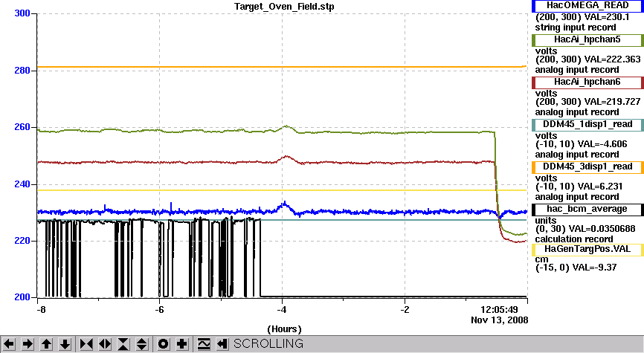Click the horizontal zoom out diamond icon
Image resolution: width=644 pixels, height=353 pixels.
[x=105, y=343]
